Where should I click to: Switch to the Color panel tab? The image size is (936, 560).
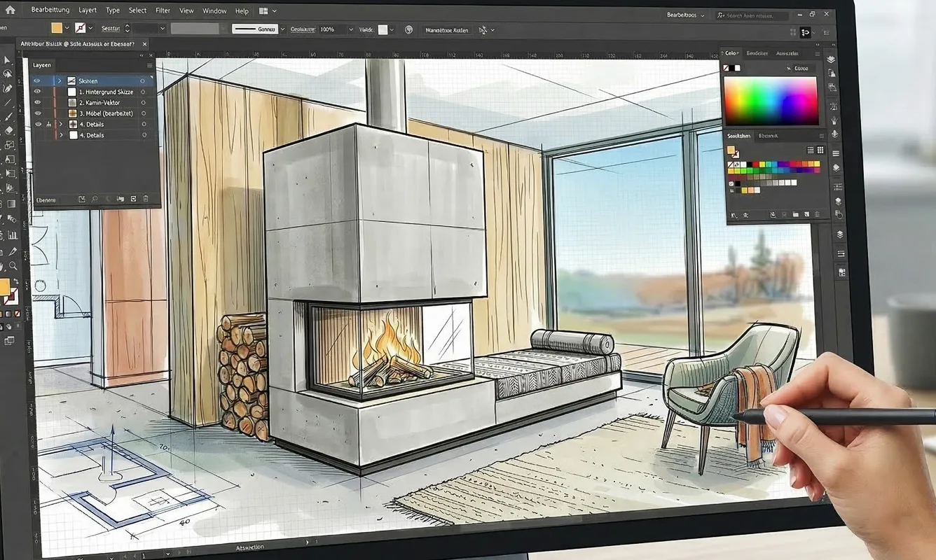pos(734,52)
